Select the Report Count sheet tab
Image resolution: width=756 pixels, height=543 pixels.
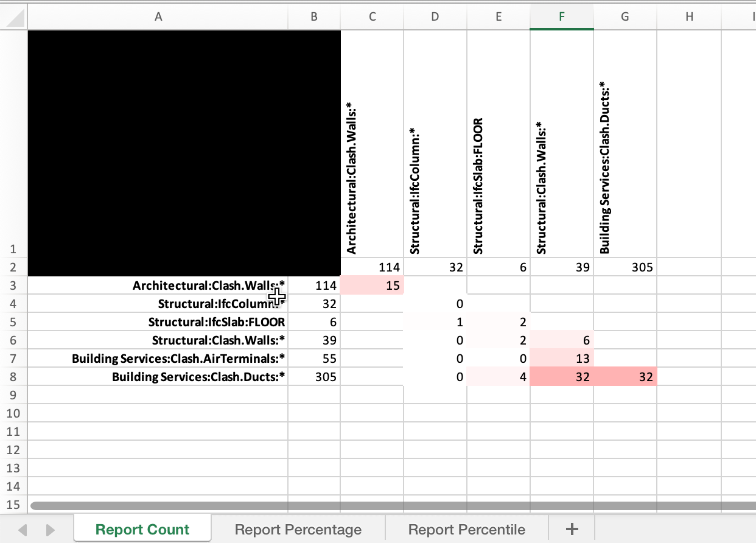pos(142,529)
